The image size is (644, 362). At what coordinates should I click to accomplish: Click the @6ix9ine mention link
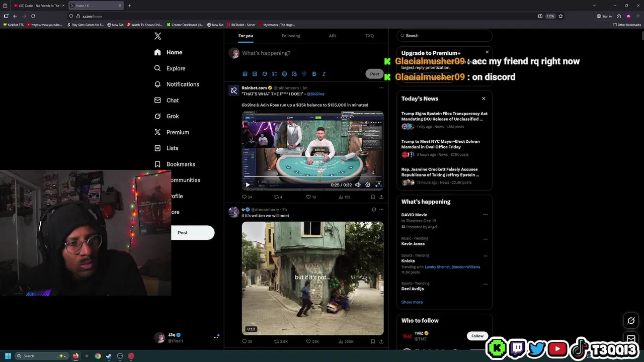pos(315,94)
